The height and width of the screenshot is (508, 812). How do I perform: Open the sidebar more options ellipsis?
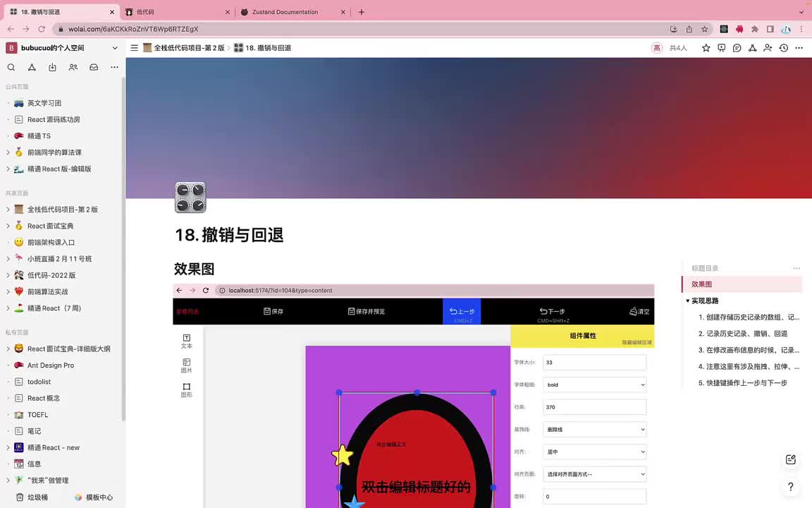click(114, 67)
